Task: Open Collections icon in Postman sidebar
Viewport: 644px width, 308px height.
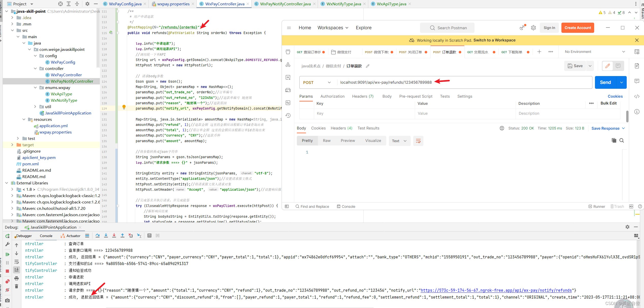Action: 288,52
